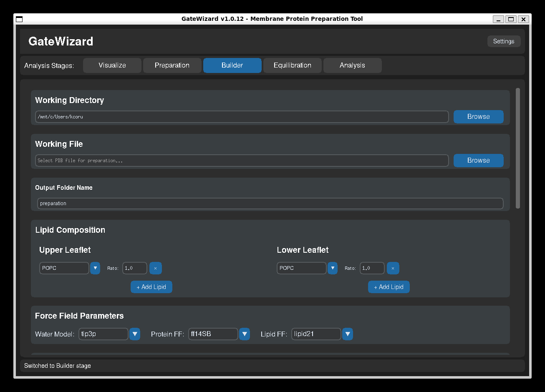Viewport: 545px width, 392px height.
Task: Add a lipid to the Upper Leaflet
Action: pyautogui.click(x=151, y=287)
